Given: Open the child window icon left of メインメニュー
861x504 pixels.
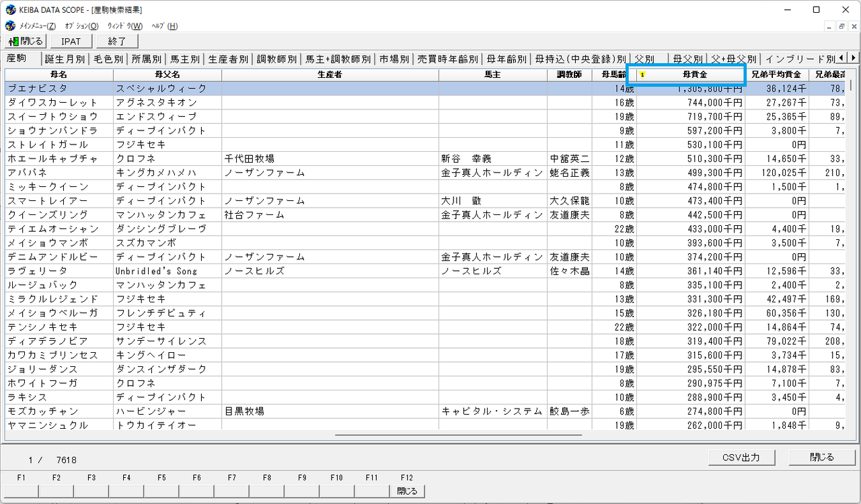Looking at the screenshot, I should click(11, 26).
